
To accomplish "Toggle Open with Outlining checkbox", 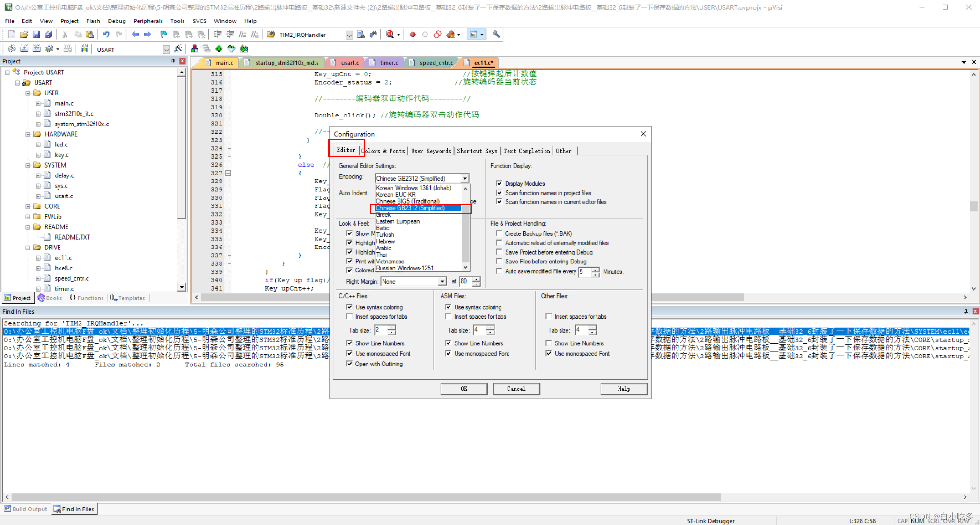I will 349,364.
